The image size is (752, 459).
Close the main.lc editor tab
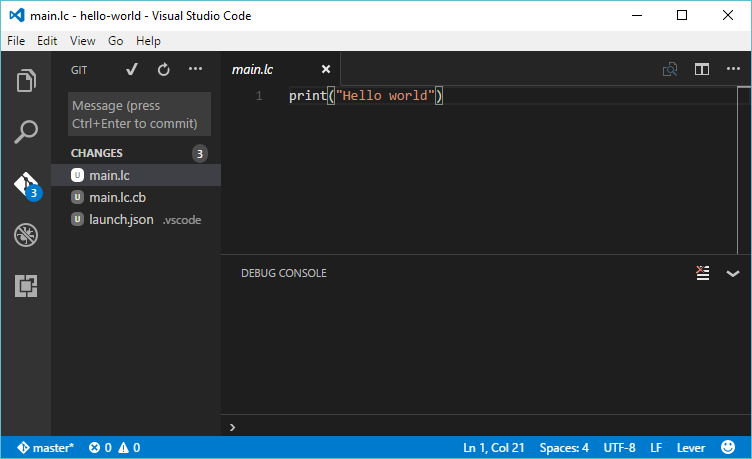click(x=325, y=69)
